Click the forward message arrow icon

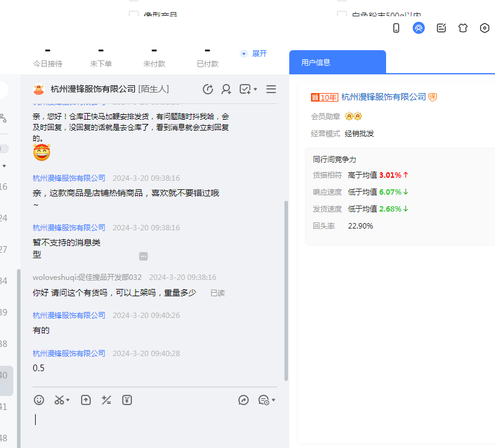[244, 400]
